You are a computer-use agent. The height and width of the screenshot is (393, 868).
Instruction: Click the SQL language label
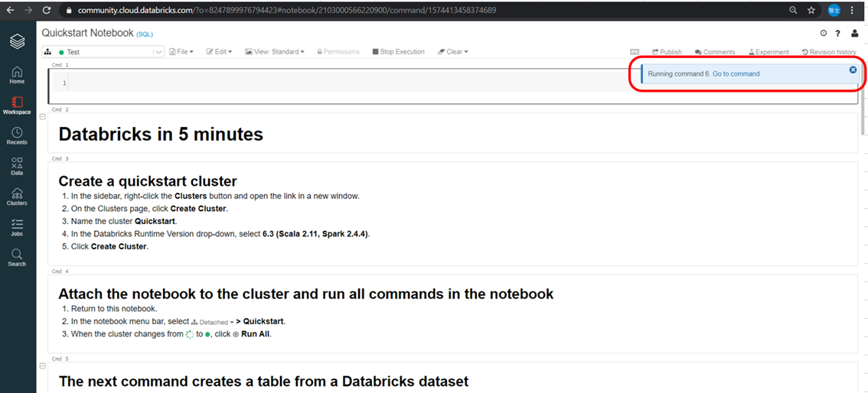[x=145, y=34]
